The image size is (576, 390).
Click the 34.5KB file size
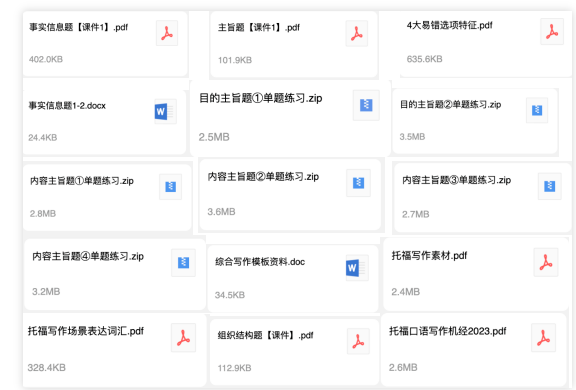pyautogui.click(x=230, y=295)
